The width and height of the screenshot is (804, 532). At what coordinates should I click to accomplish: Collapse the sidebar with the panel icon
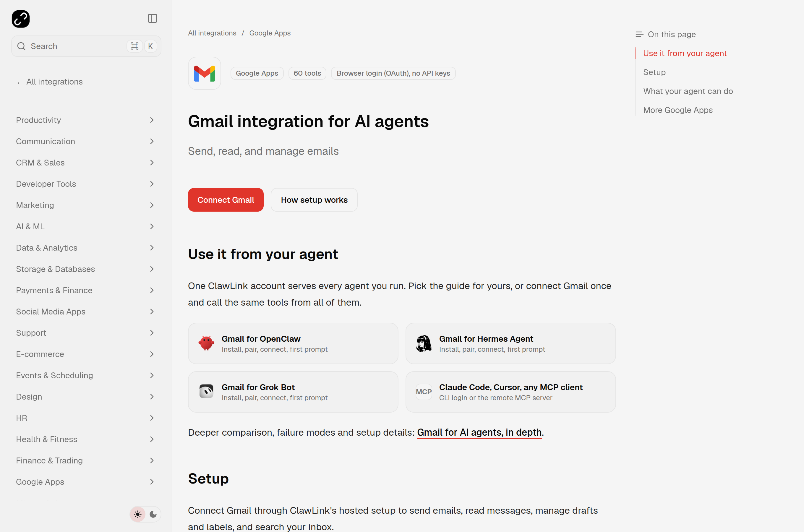(152, 18)
